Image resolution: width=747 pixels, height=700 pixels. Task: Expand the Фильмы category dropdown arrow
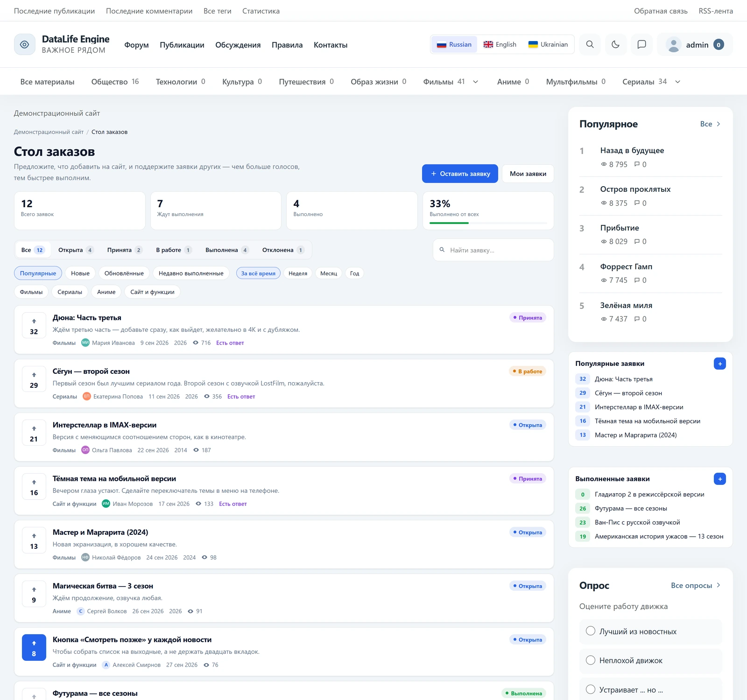click(476, 82)
